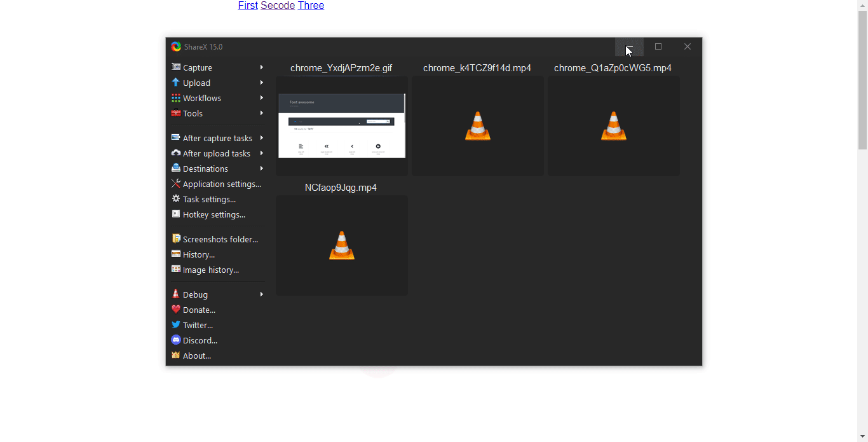
Task: Click the Application settings wrench icon
Action: pos(176,184)
